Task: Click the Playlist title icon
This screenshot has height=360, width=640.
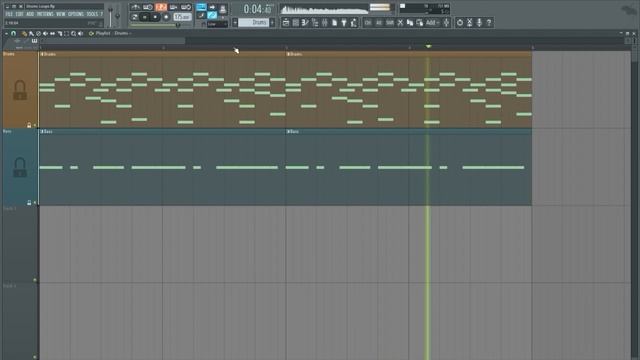Action: 91,33
